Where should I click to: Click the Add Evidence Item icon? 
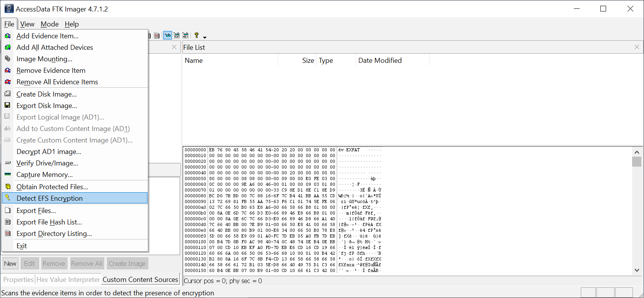pyautogui.click(x=8, y=36)
